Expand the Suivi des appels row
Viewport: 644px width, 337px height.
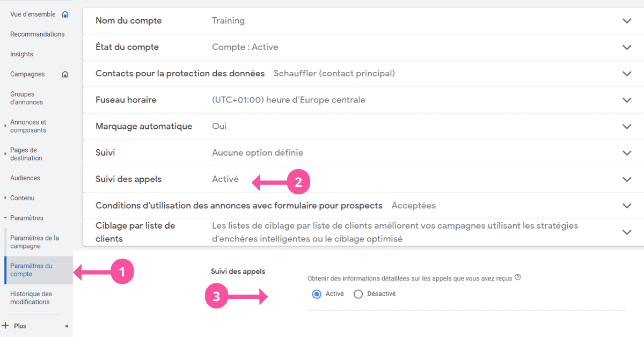tap(626, 179)
